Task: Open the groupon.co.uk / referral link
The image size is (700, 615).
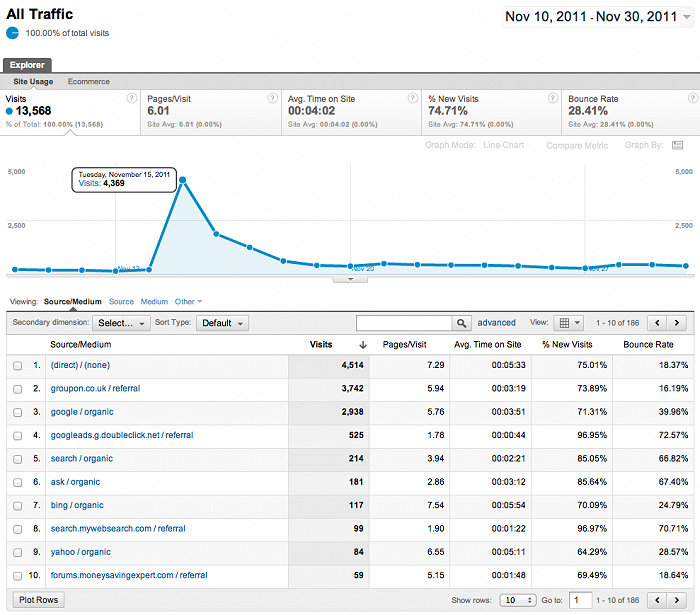Action: 96,389
